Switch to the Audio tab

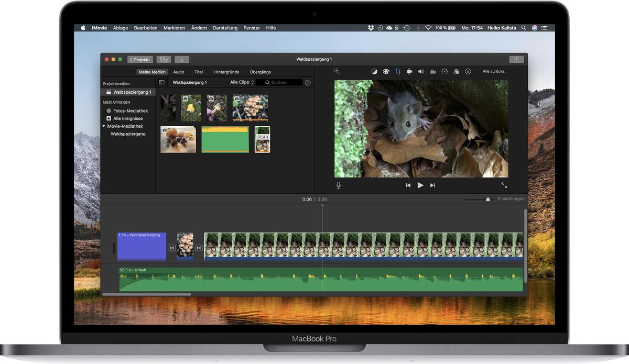pyautogui.click(x=179, y=72)
